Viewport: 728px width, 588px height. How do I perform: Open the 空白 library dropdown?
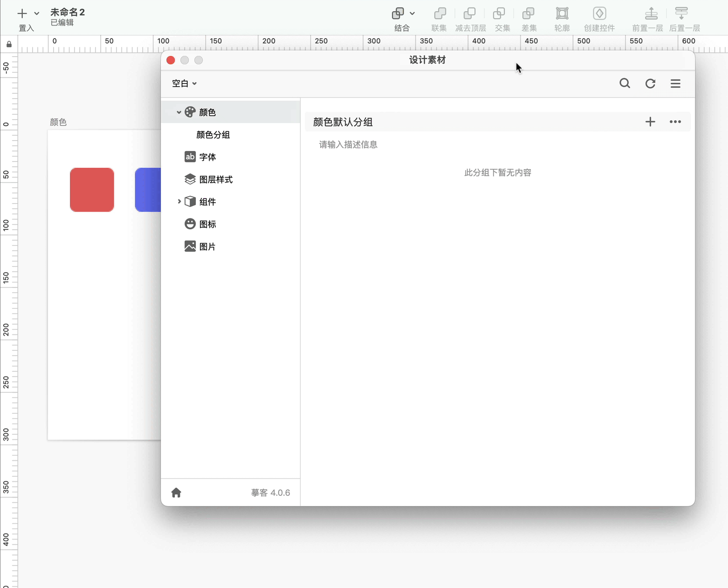click(x=184, y=83)
